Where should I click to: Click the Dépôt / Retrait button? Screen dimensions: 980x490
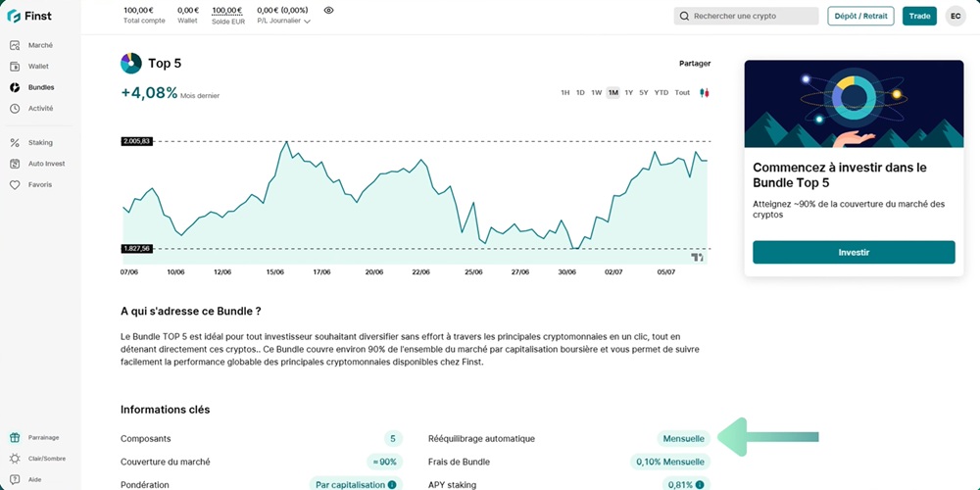(x=860, y=16)
